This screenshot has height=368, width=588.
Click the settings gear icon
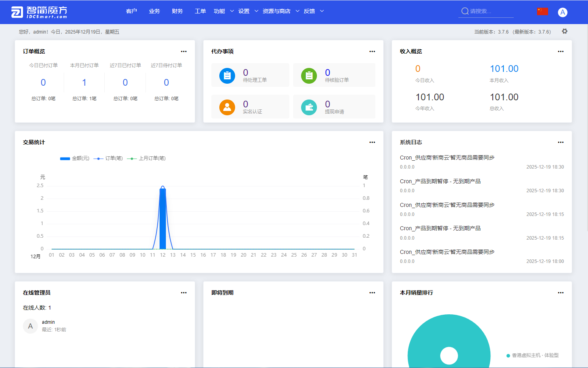click(x=565, y=31)
